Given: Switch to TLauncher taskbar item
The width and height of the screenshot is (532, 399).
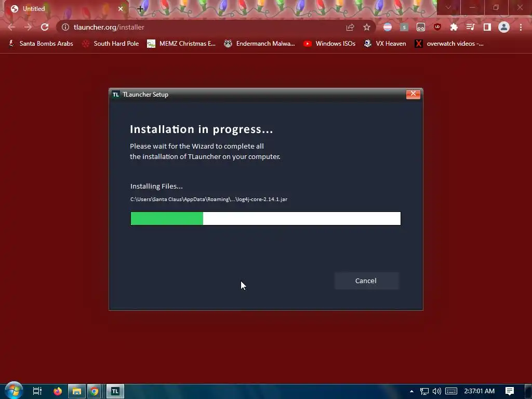Looking at the screenshot, I should pos(115,391).
